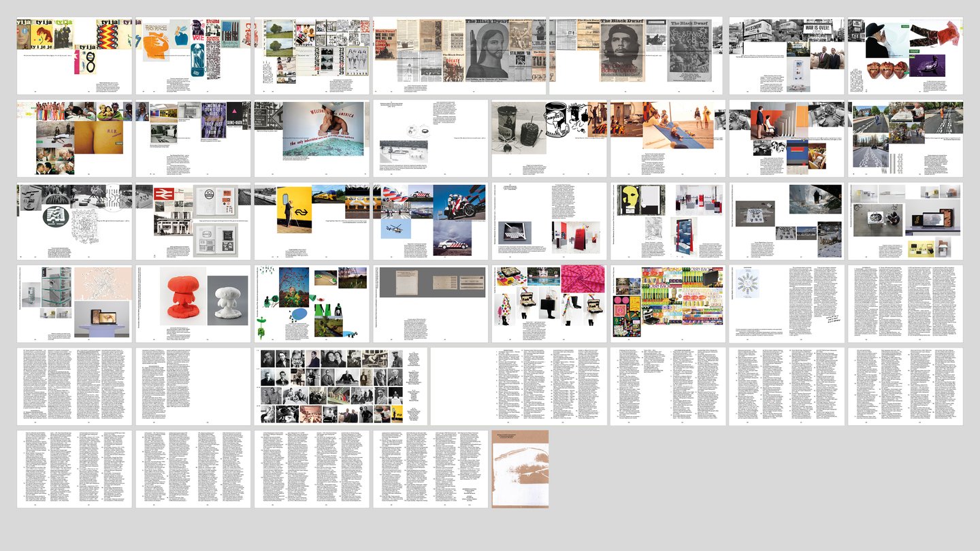Screen dimensions: 980x551
Task: Select the spread with the black-and-white soup can drawing
Action: tap(549, 139)
